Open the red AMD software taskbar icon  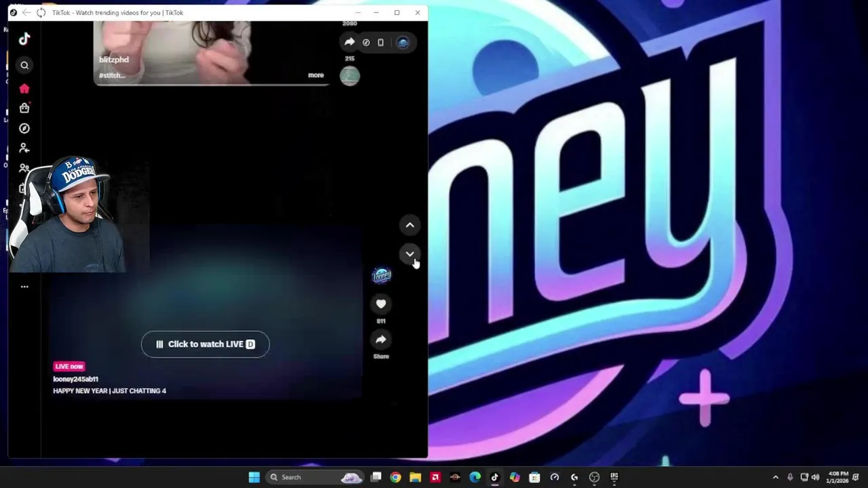point(435,477)
